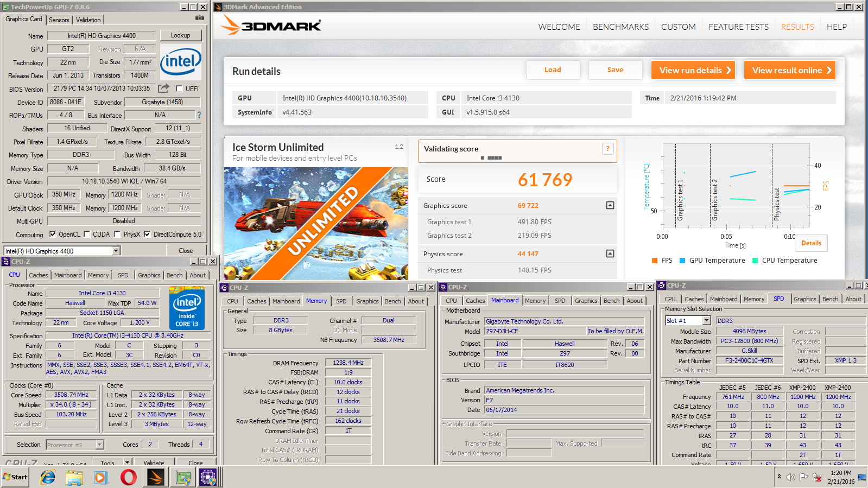Open the Slot #1 dropdown in CPU-Z SPD window
The height and width of the screenshot is (488, 868).
[x=706, y=321]
